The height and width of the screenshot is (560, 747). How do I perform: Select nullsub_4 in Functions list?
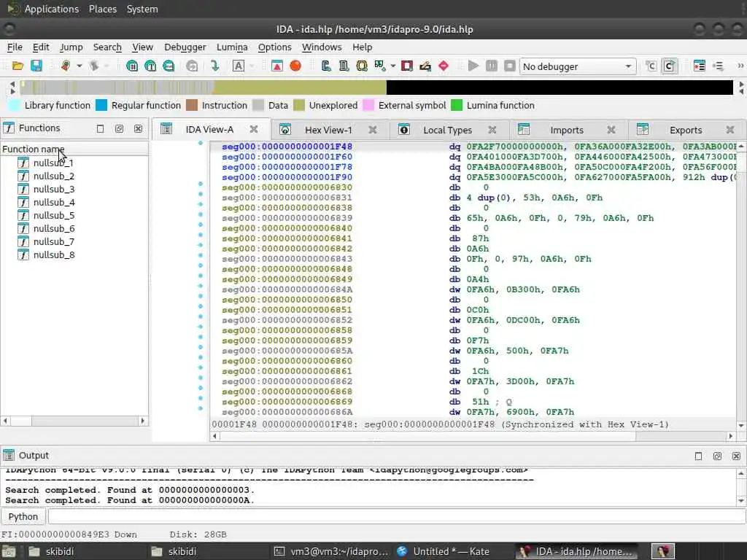coord(54,203)
